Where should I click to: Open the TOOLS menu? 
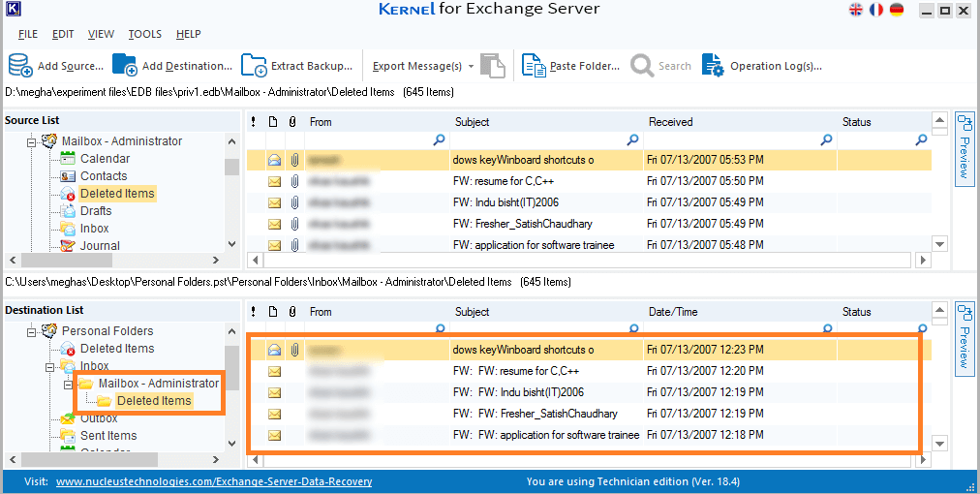click(145, 34)
